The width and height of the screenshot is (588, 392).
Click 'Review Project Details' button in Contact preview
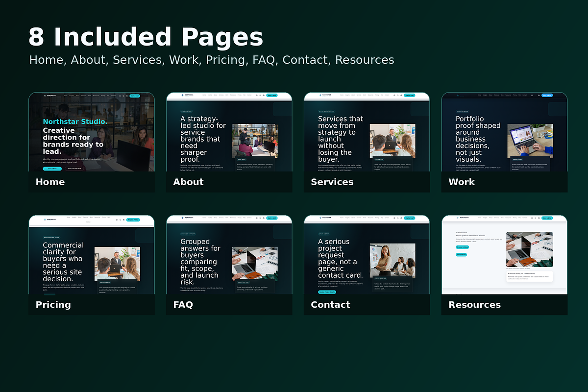click(327, 292)
